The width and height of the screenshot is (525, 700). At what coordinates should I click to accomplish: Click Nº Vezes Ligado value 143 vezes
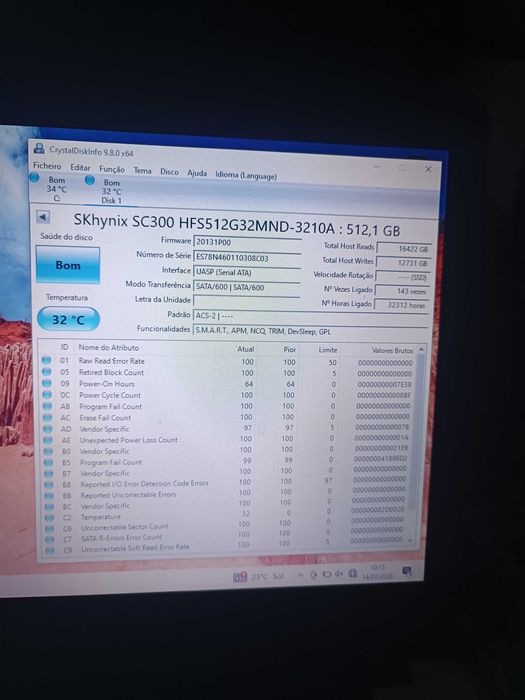[x=402, y=291]
